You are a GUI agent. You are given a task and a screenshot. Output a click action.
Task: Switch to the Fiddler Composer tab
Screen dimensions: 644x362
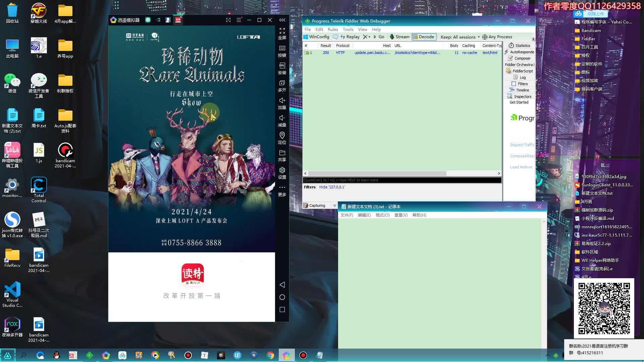(x=520, y=58)
